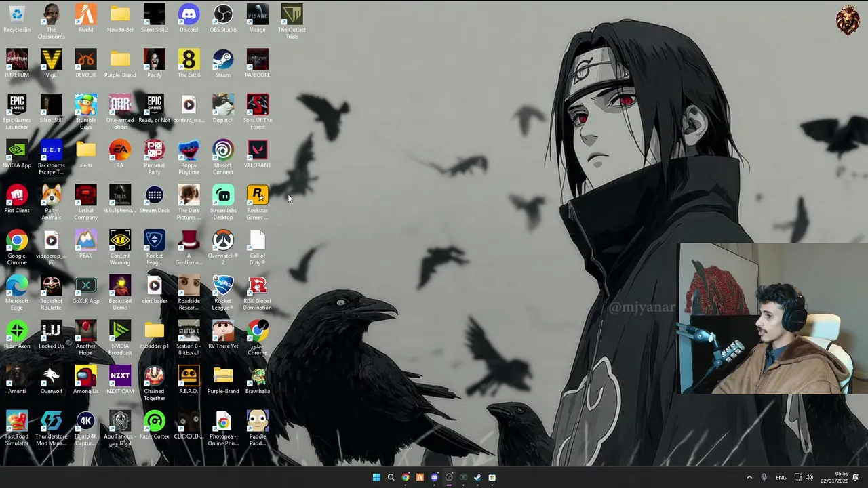Select the Among Us desktop shortcut
868x488 pixels.
click(85, 381)
